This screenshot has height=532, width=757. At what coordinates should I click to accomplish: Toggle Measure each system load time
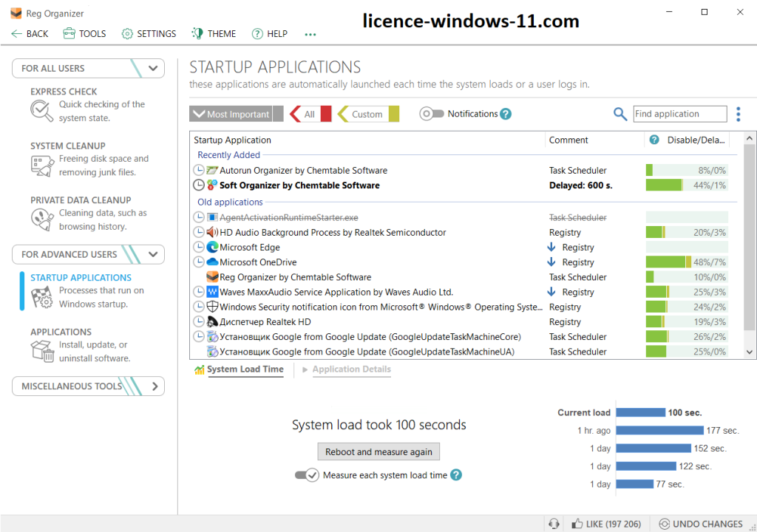pos(307,475)
